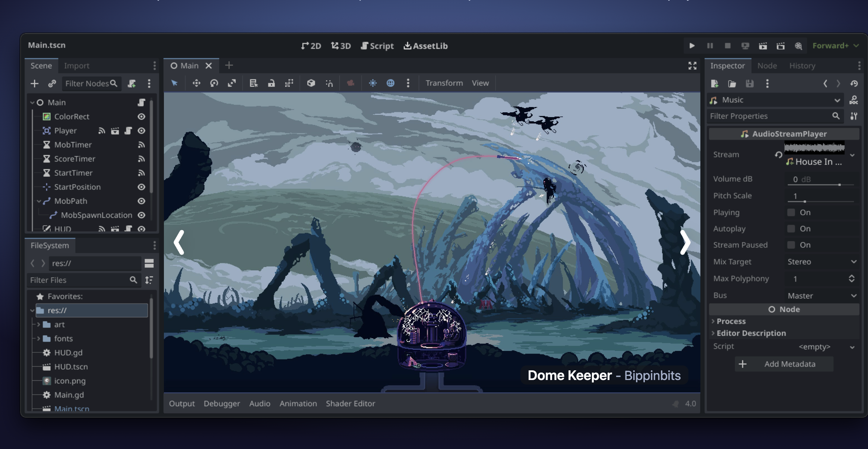Play the current scene clapperboard icon
This screenshot has height=449, width=868.
pos(763,45)
